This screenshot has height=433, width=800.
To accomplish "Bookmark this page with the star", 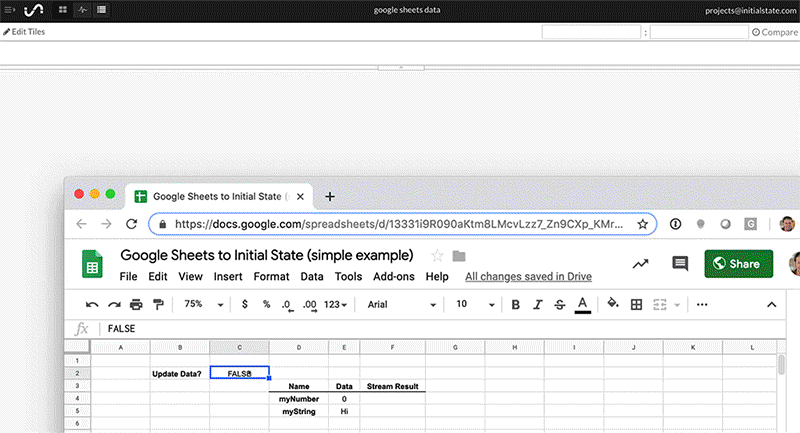I will click(642, 224).
